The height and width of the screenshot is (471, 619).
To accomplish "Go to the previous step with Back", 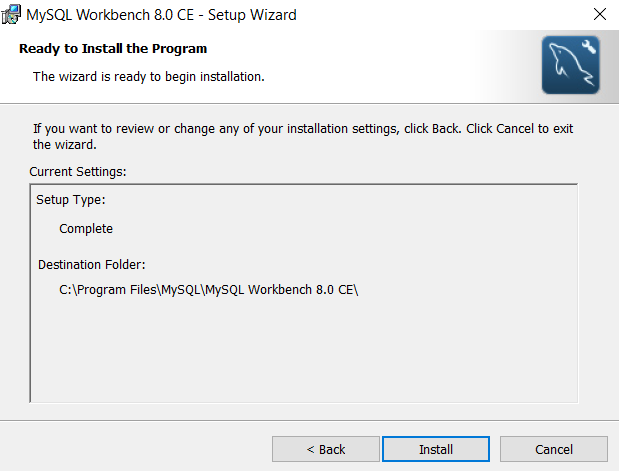I will (325, 449).
